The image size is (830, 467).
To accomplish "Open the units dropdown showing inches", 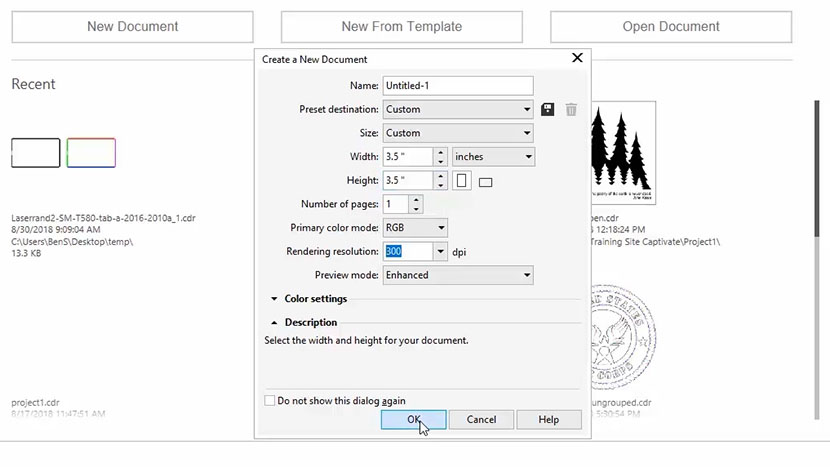I will point(493,157).
